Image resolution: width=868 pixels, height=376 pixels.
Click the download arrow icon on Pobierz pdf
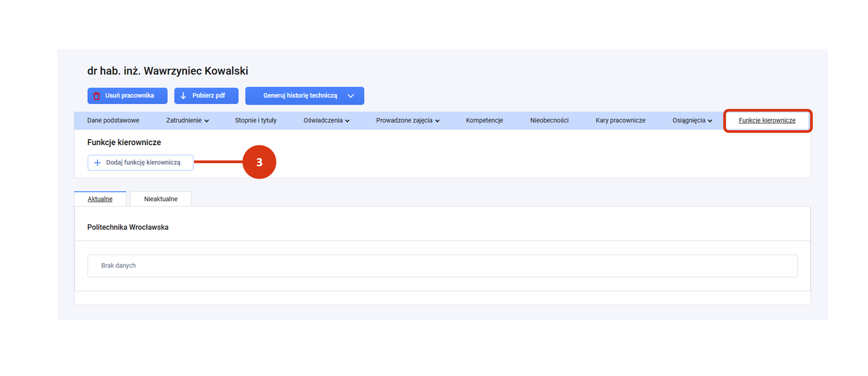pos(183,96)
